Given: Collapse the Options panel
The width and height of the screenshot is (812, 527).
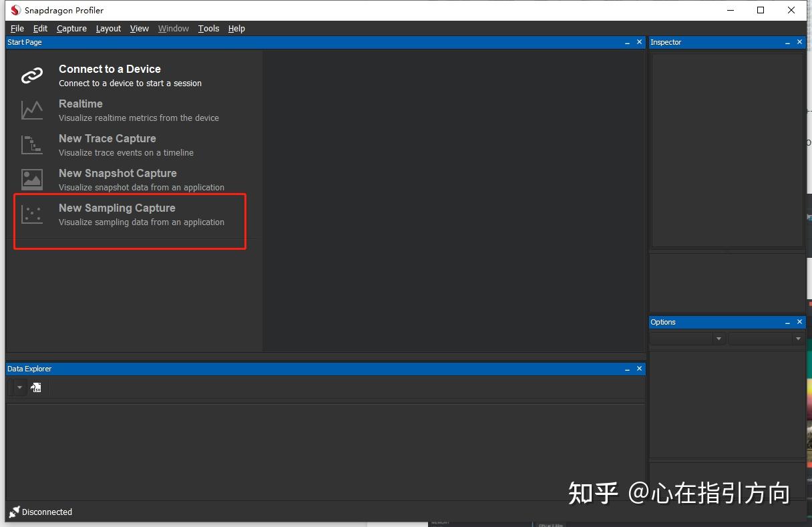Looking at the screenshot, I should pos(787,321).
